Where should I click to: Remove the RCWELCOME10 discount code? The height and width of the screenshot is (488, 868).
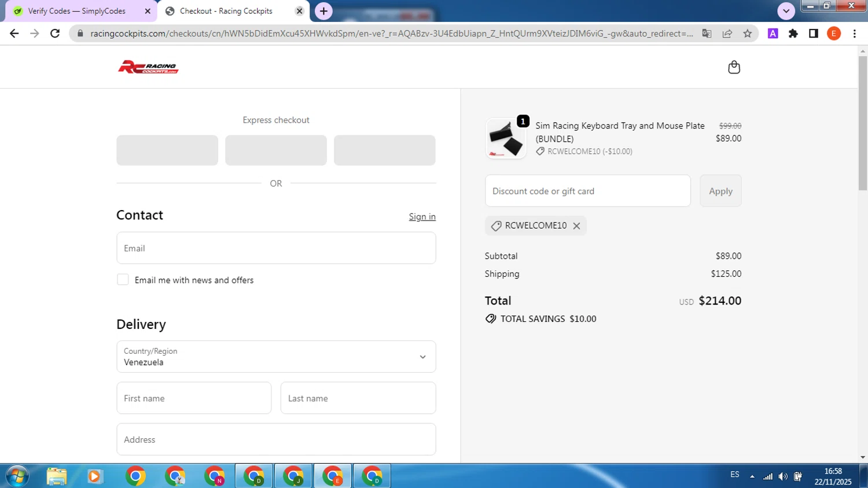(576, 226)
